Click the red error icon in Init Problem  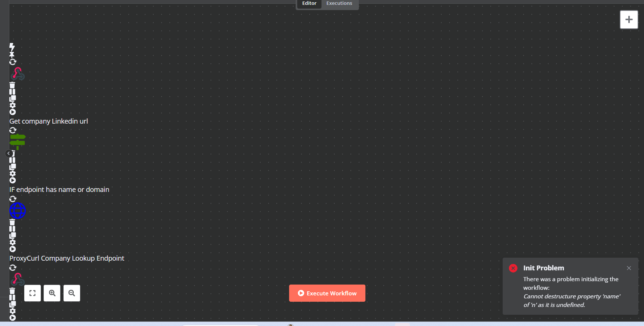pos(513,268)
